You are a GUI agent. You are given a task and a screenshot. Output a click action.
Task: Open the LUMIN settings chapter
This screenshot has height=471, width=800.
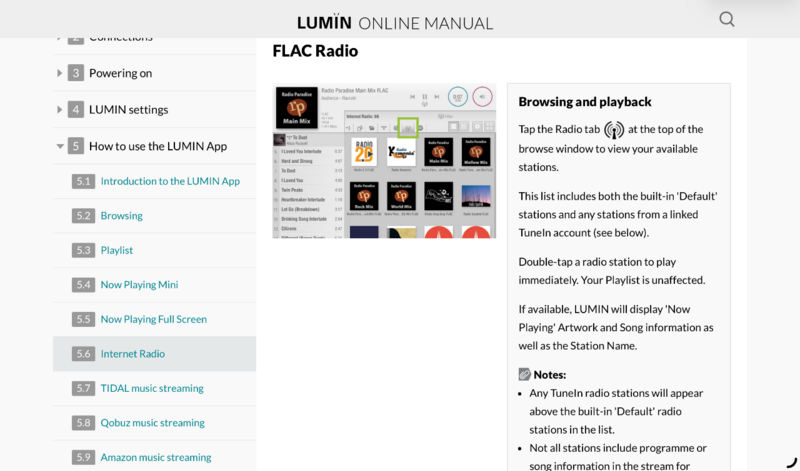point(129,110)
